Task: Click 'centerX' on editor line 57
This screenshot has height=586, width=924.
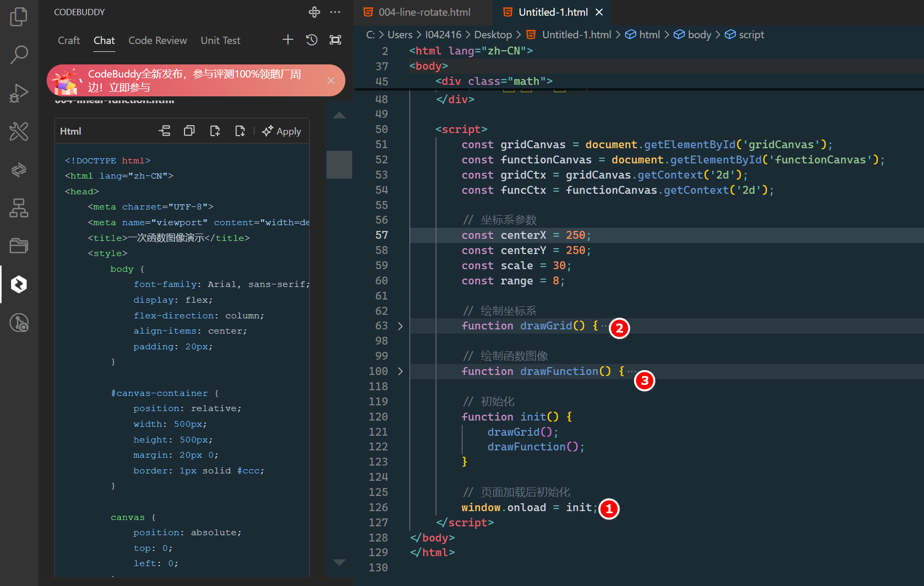Action: tap(523, 235)
